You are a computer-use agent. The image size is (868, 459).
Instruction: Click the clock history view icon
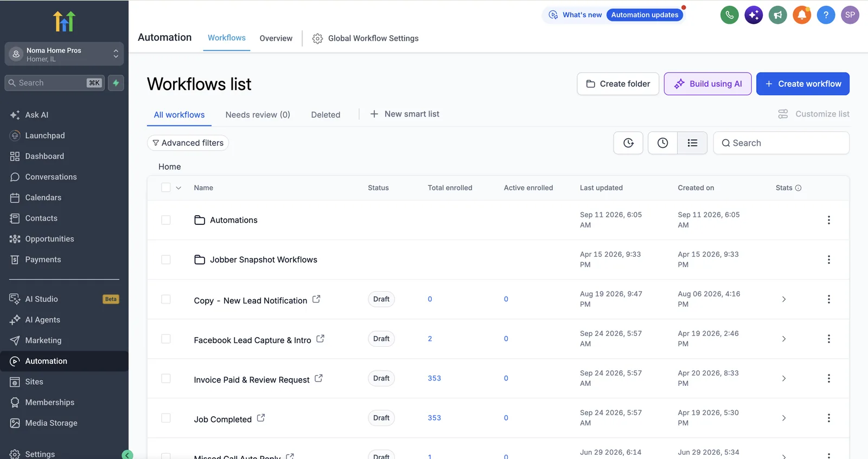pyautogui.click(x=662, y=143)
